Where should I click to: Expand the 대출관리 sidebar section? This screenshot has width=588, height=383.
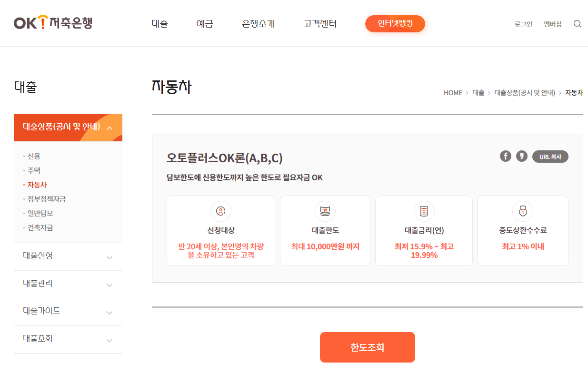[x=68, y=284]
